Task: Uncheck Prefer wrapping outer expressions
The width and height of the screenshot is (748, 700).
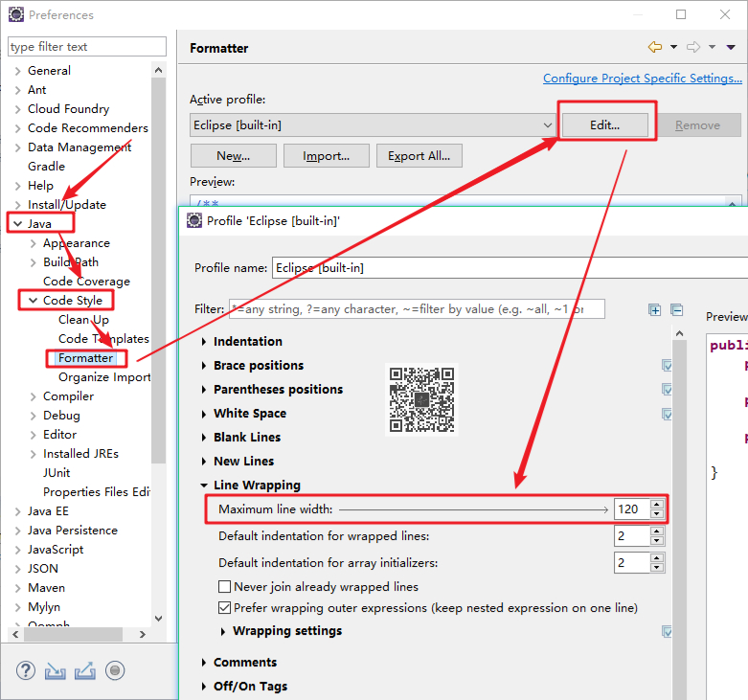Action: [224, 607]
